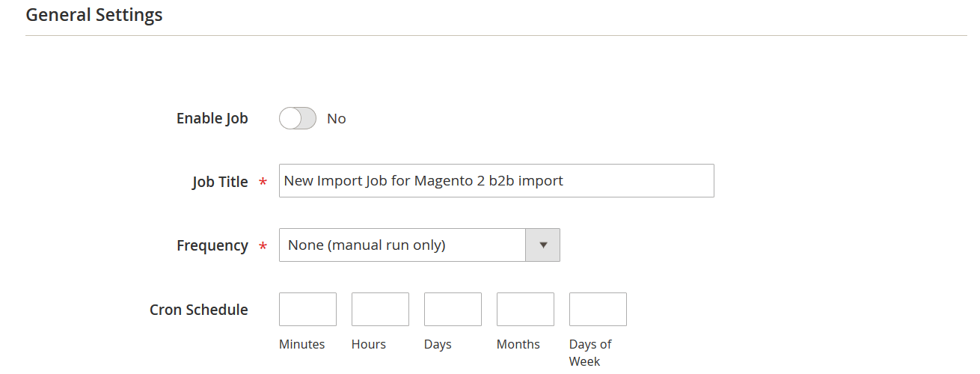The height and width of the screenshot is (374, 980).
Task: Click the 'Days of Week' caption text
Action: point(590,352)
